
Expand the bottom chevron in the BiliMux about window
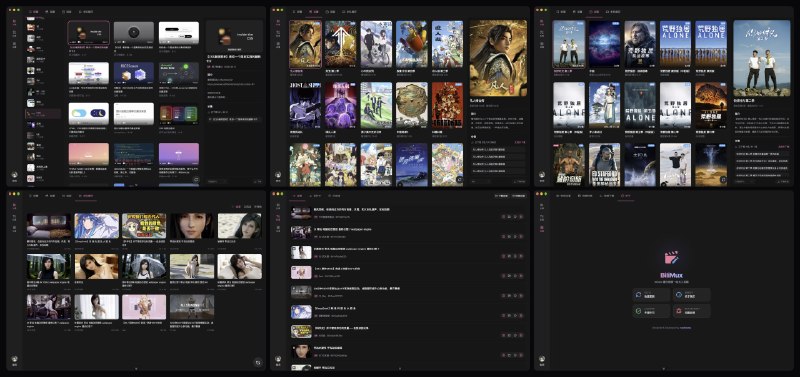(663, 368)
